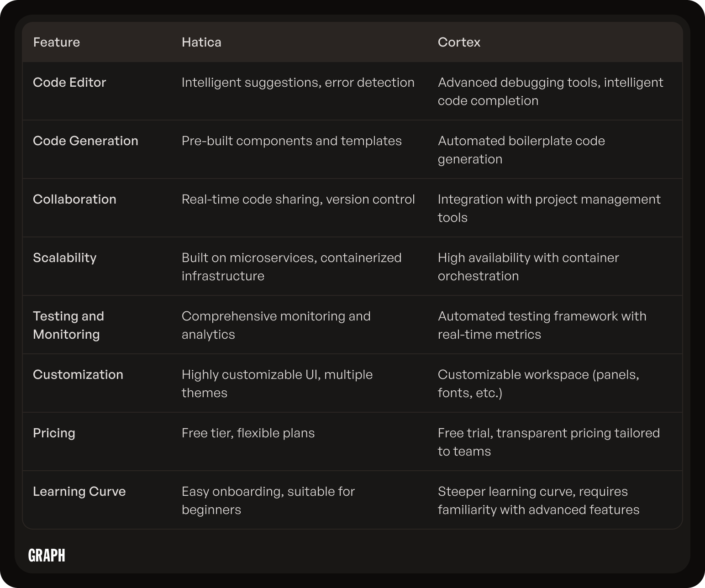
Task: Click "Comprehensive monitoring and analytics" cell
Action: (x=276, y=325)
